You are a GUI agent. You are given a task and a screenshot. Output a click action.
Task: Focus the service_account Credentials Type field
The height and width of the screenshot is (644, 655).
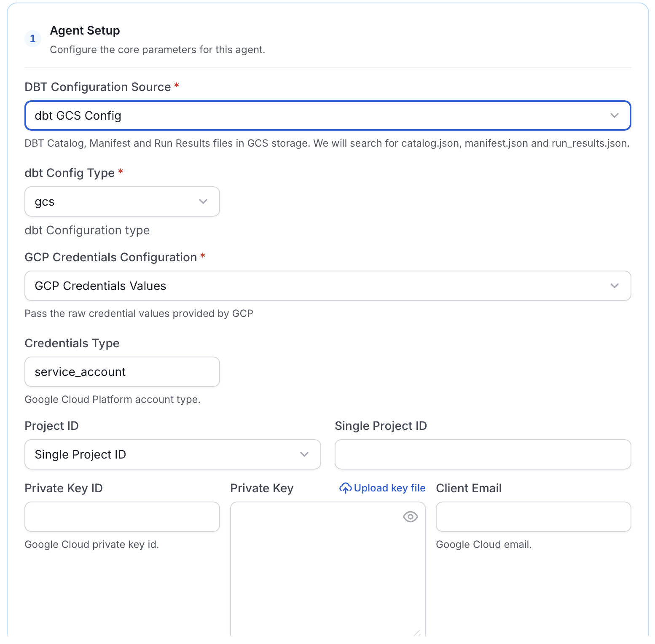122,372
